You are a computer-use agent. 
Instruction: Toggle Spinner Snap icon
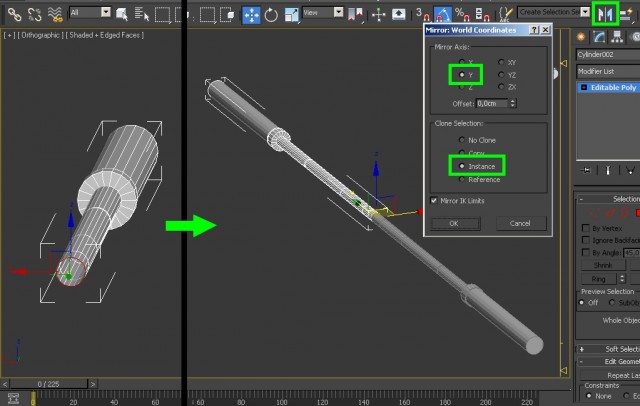point(482,15)
